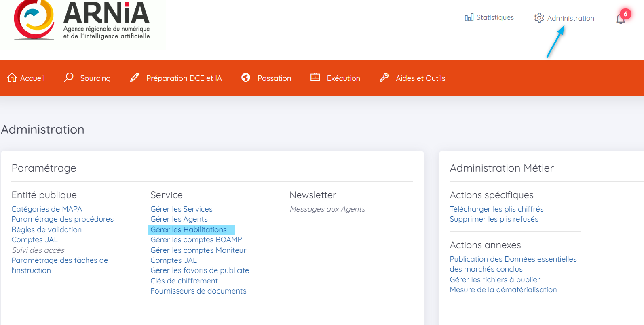644x325 pixels.
Task: Open the Sourcing menu item
Action: [95, 78]
